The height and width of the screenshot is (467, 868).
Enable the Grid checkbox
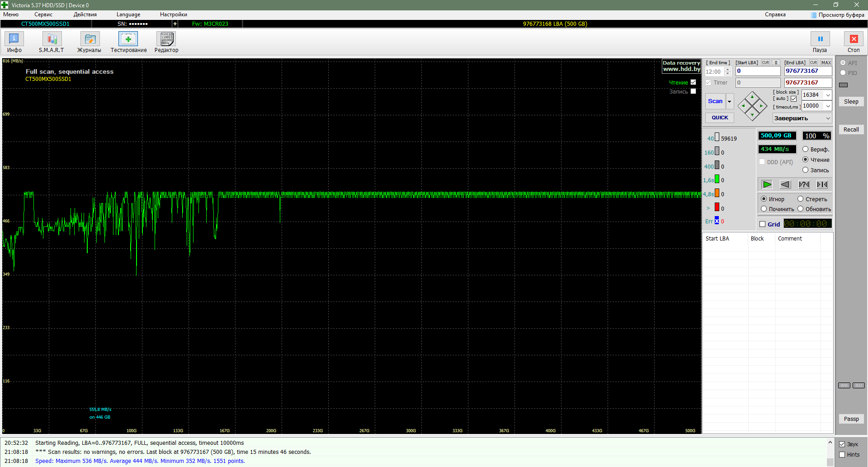pyautogui.click(x=763, y=224)
